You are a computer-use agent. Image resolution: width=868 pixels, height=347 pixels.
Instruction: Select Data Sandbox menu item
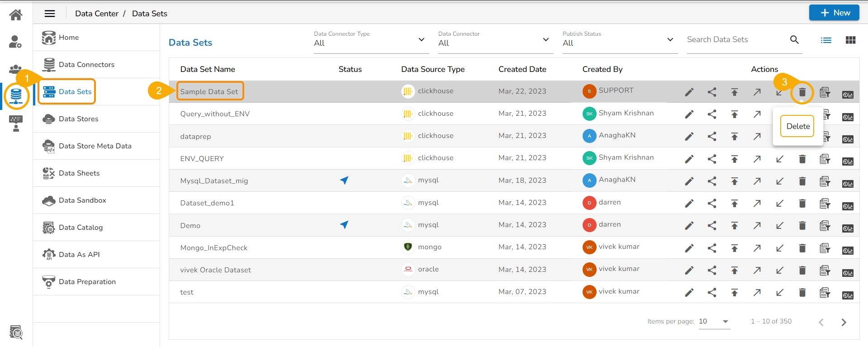pos(82,200)
